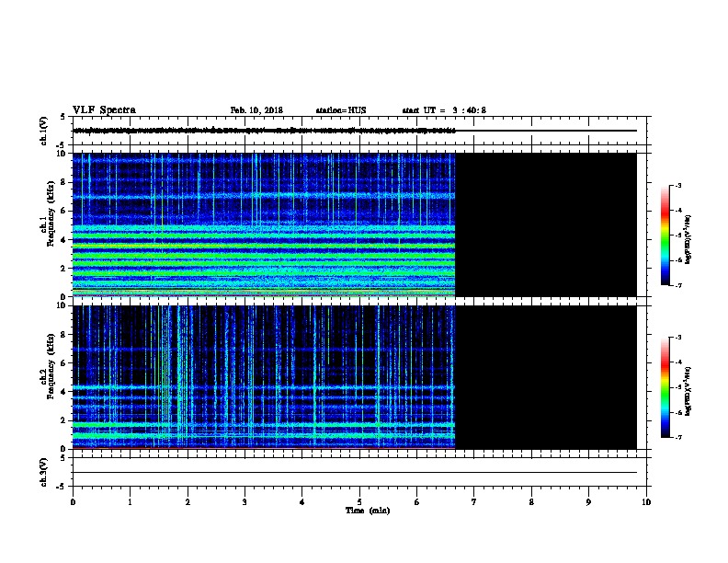Click the "7" time axis tick label
The height and width of the screenshot is (563, 728).
pyautogui.click(x=474, y=502)
